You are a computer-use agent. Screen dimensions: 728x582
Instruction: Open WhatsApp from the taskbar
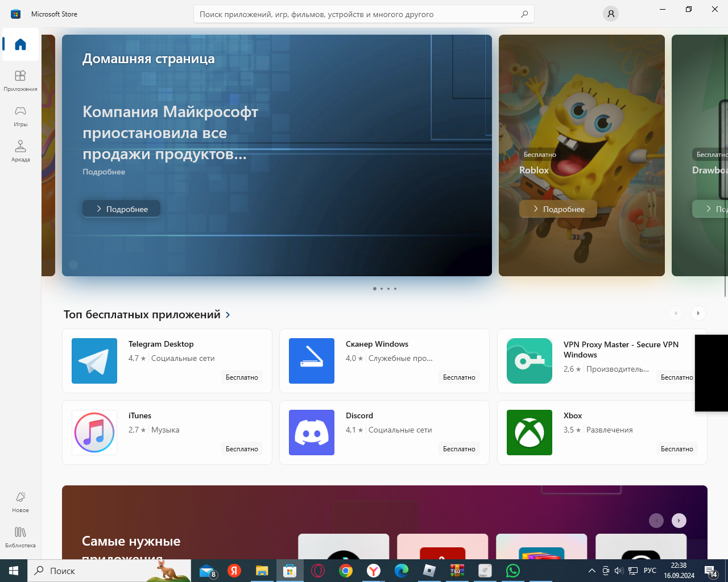click(513, 571)
